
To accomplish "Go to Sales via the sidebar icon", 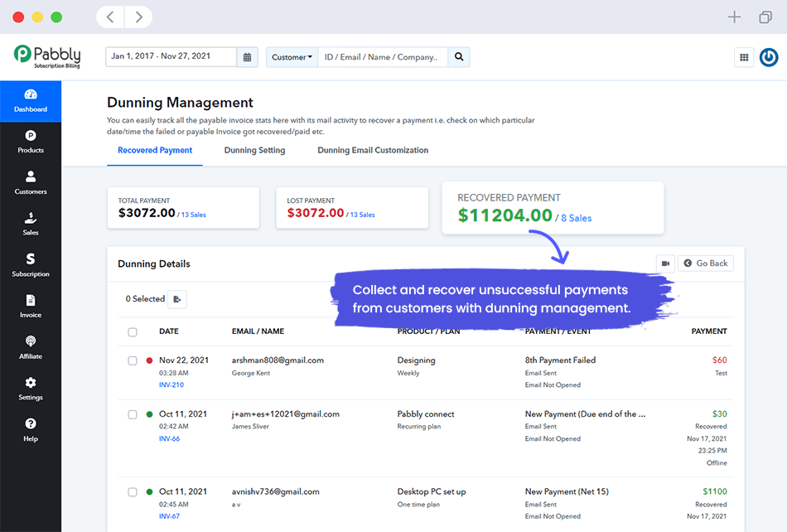I will click(x=30, y=224).
